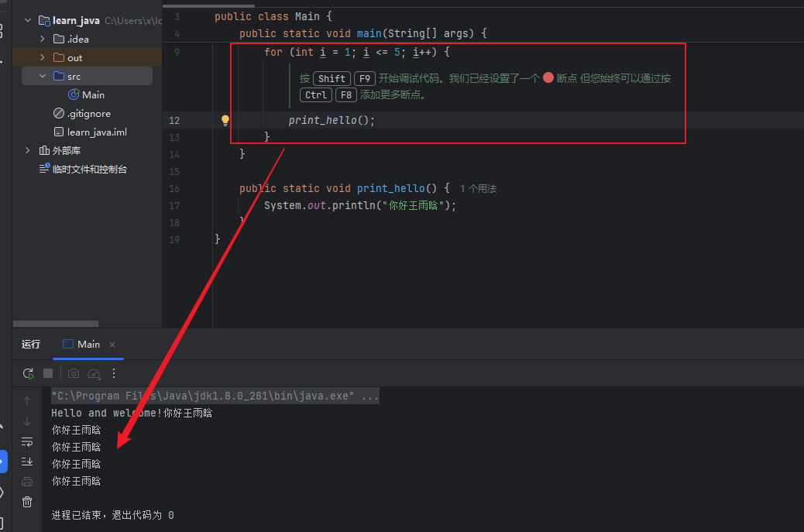This screenshot has width=804, height=532.
Task: Click the Rerun Main icon
Action: [28, 373]
